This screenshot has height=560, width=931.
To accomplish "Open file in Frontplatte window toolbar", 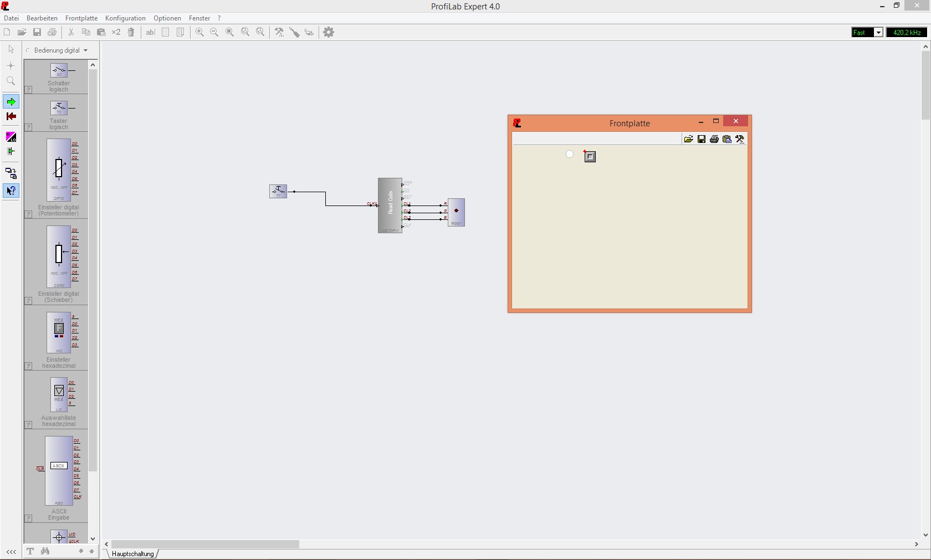I will 688,139.
